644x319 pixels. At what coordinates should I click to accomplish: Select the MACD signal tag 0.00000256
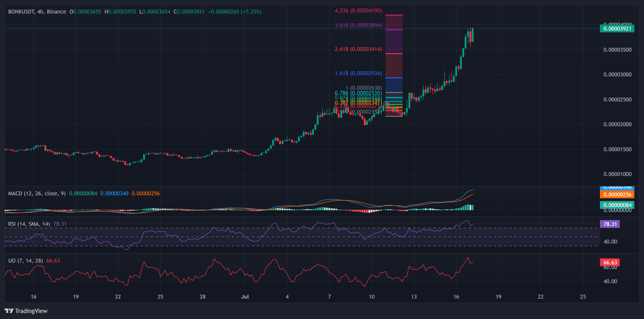point(617,194)
